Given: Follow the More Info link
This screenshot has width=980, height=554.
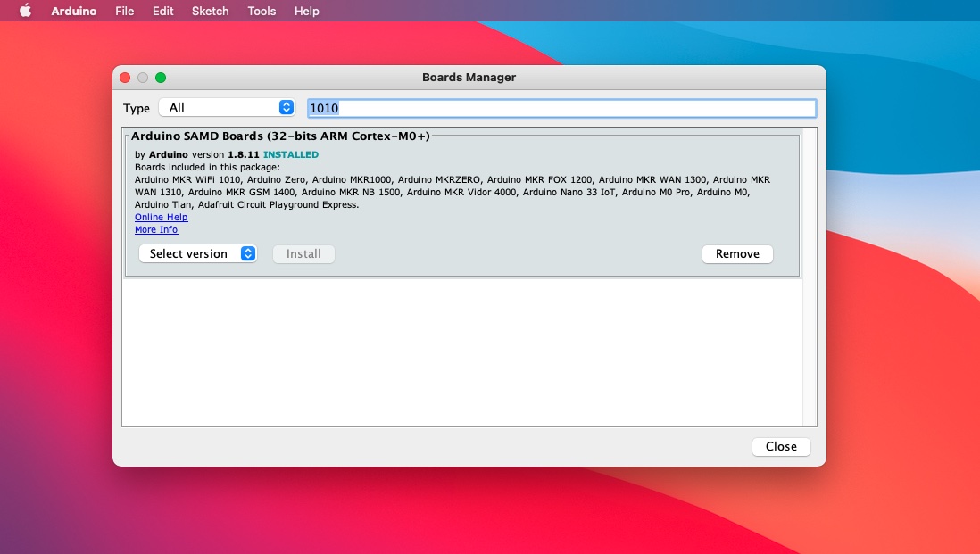Looking at the screenshot, I should [156, 230].
